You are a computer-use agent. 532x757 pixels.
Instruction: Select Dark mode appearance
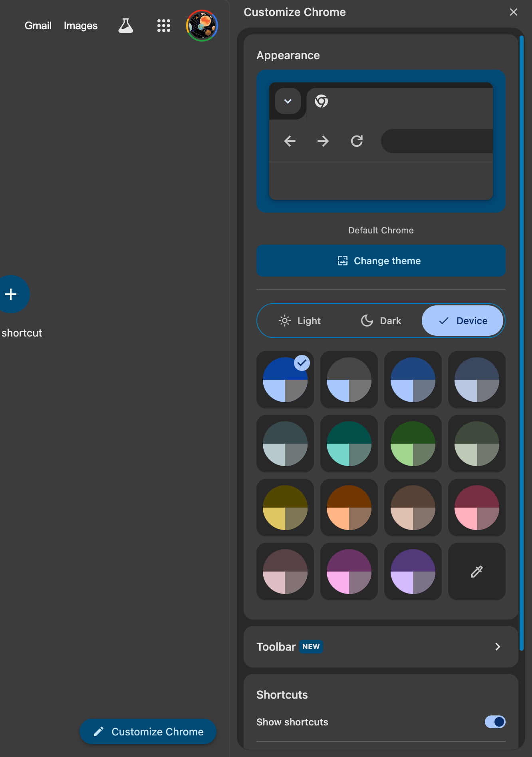point(381,321)
